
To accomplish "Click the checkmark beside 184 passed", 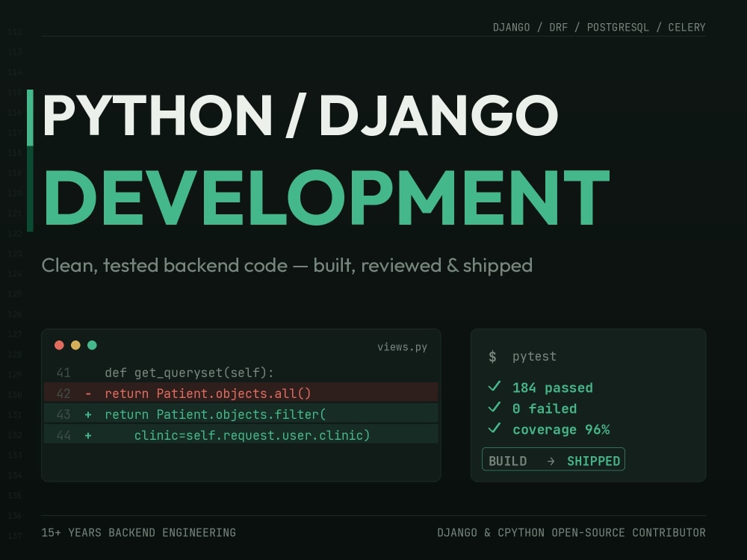I will (x=495, y=386).
